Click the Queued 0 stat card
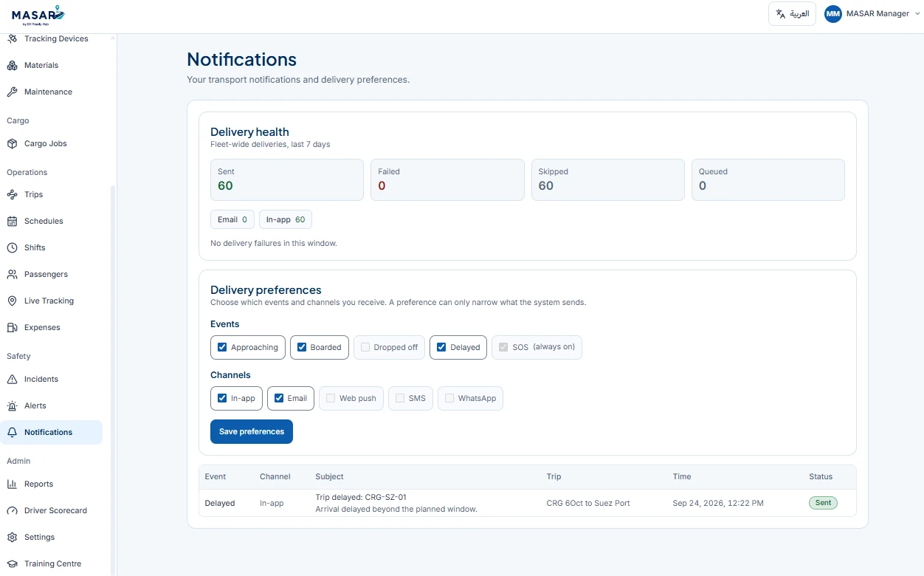The image size is (924, 576). point(768,179)
